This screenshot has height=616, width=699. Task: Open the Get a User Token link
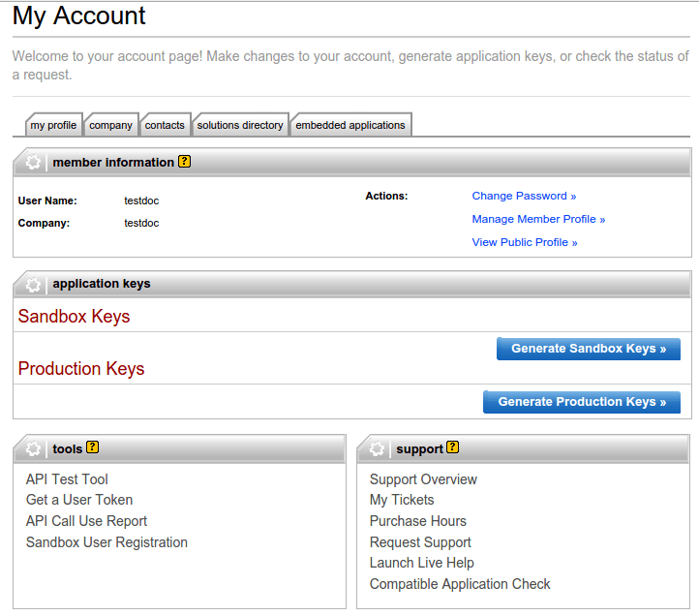79,500
